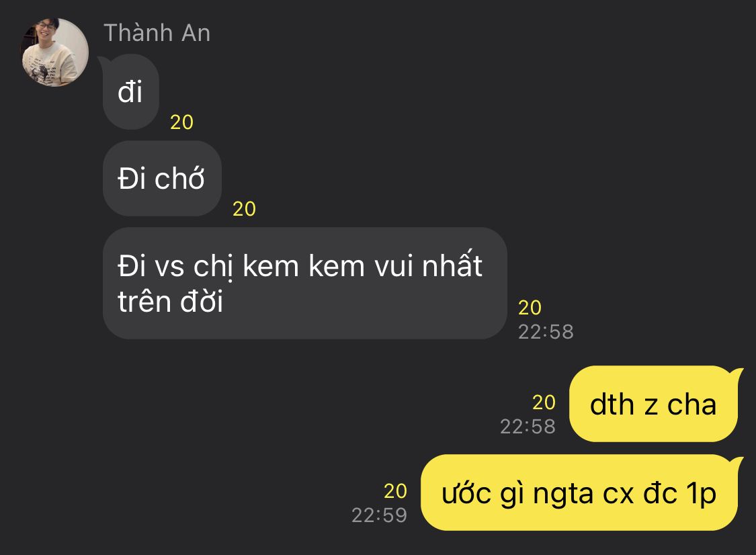Tap the 22:58 timestamp beside 'dth z cha'
The height and width of the screenshot is (555, 756).
tap(528, 427)
